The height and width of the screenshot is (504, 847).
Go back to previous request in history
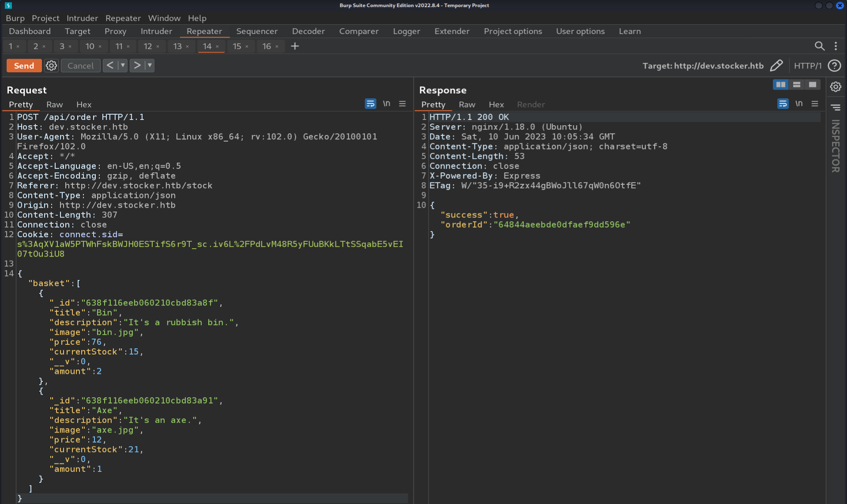[x=110, y=65]
